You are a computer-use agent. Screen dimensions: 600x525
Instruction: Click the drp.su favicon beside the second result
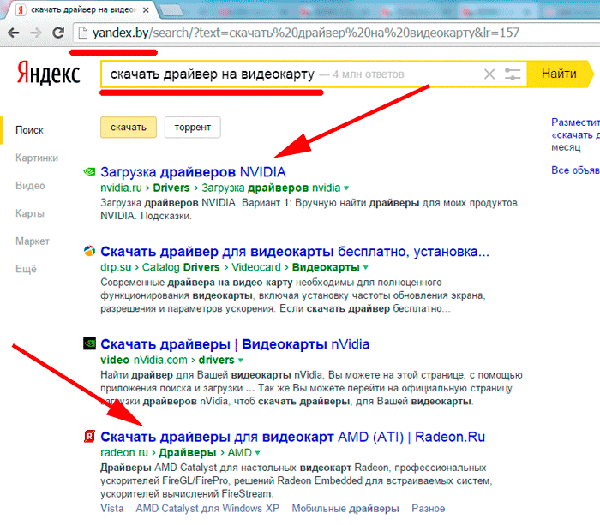pos(89,251)
